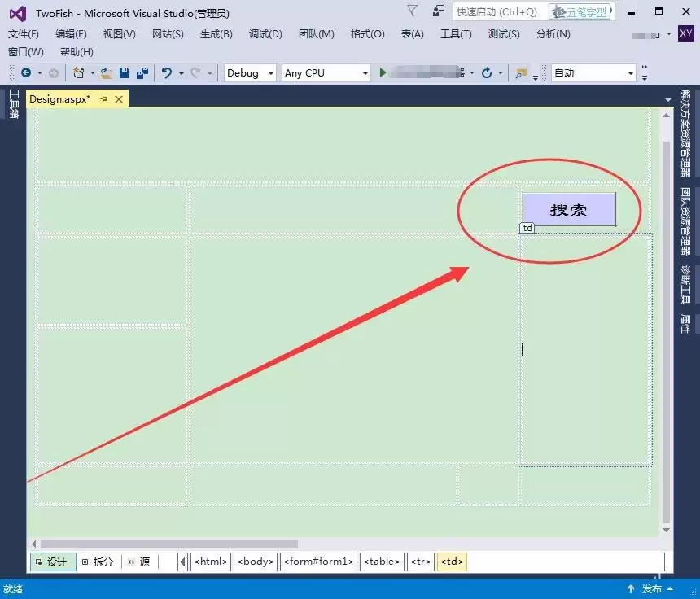This screenshot has height=599, width=700.
Task: Click the Save All icon
Action: coord(142,72)
